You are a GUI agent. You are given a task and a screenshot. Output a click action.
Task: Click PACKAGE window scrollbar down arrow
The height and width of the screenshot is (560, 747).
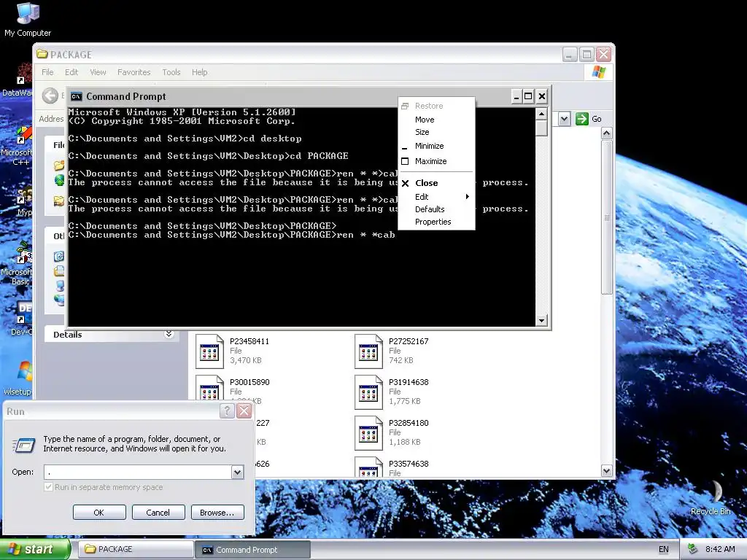[x=606, y=471]
